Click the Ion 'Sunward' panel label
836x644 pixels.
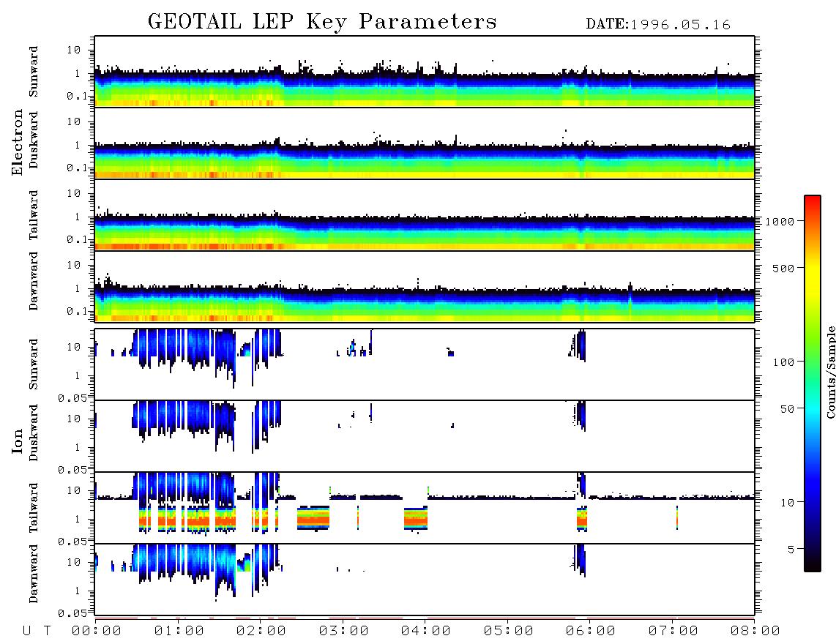33,364
